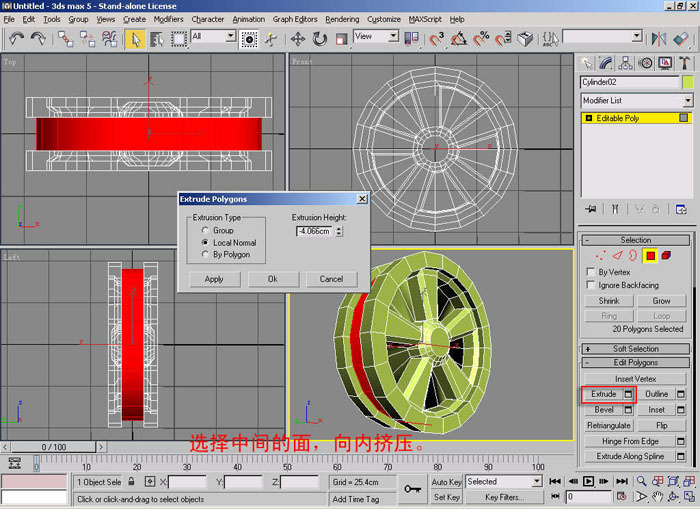Open the Customize menu
Image resolution: width=700 pixels, height=509 pixels.
384,19
